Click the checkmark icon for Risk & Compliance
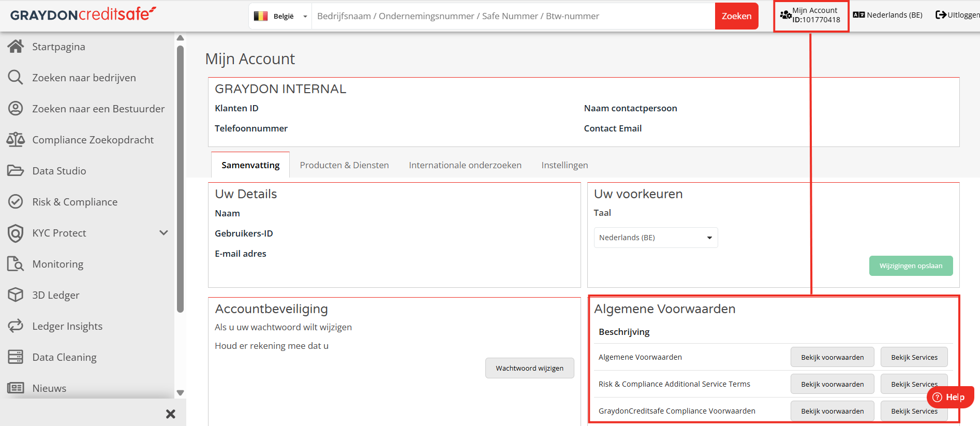This screenshot has height=426, width=980. 16,202
